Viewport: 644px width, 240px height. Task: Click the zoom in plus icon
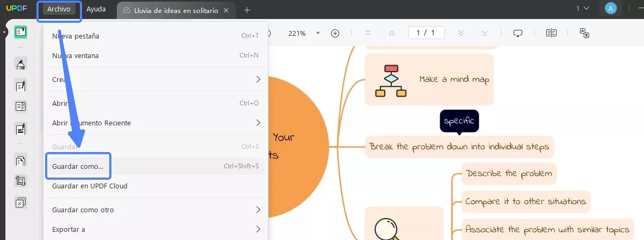click(x=335, y=33)
